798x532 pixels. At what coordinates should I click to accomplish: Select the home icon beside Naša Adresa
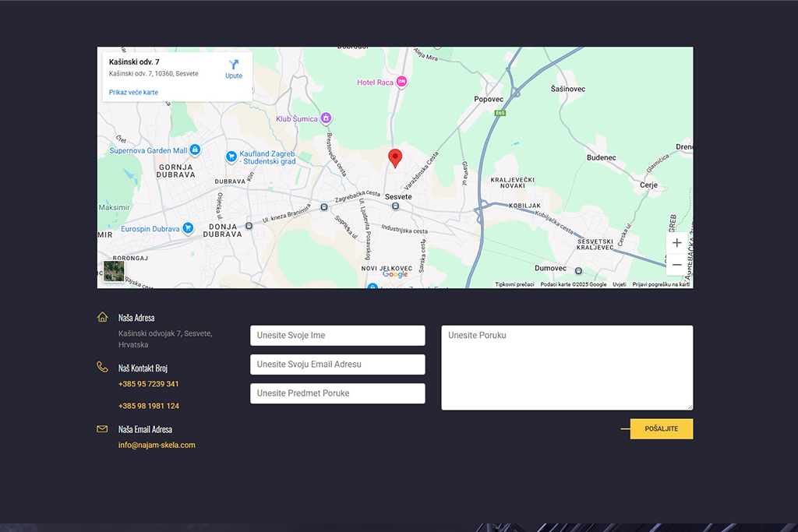102,317
